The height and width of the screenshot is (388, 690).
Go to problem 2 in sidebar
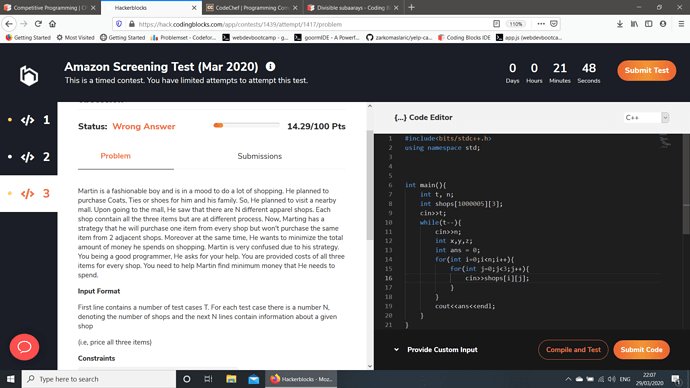(29, 157)
